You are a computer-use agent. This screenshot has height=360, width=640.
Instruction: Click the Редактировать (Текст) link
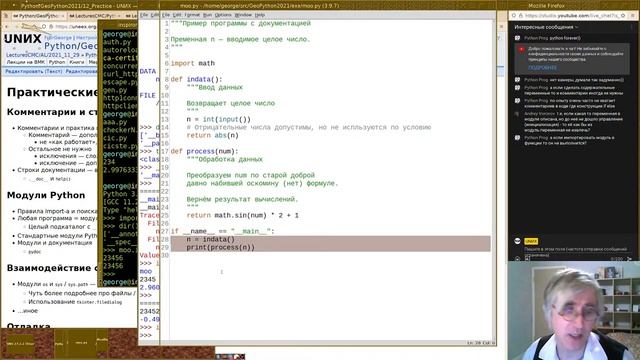(33, 71)
